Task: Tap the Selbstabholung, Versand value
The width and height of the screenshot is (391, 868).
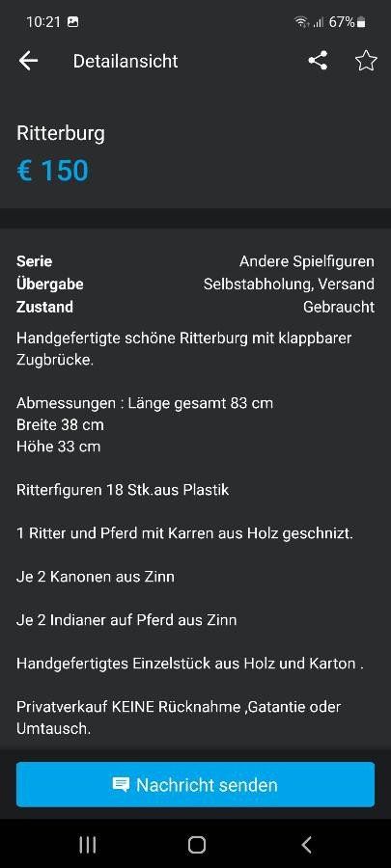Action: pyautogui.click(x=289, y=284)
